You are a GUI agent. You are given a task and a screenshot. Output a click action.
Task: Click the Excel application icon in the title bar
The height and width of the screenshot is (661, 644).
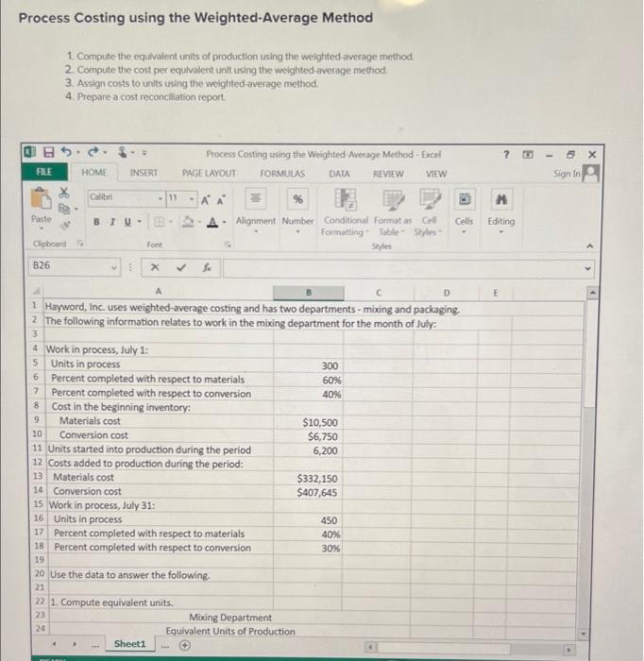coord(28,152)
